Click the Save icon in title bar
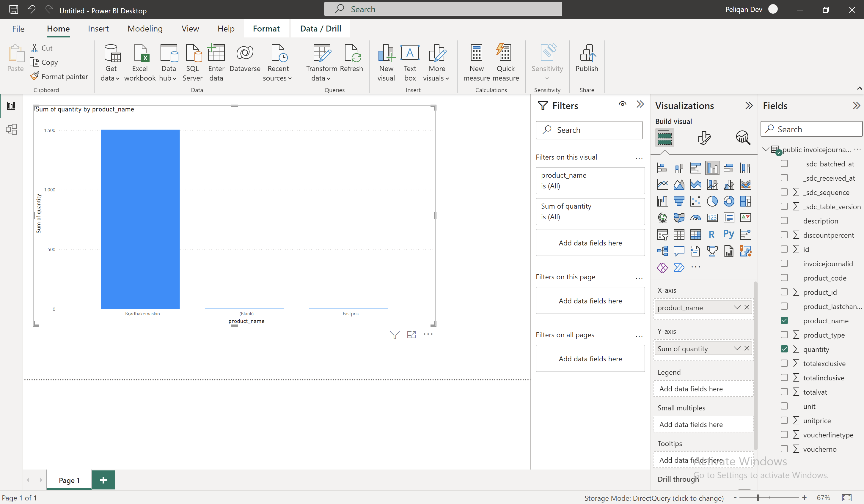The height and width of the screenshot is (504, 864). coord(13,10)
